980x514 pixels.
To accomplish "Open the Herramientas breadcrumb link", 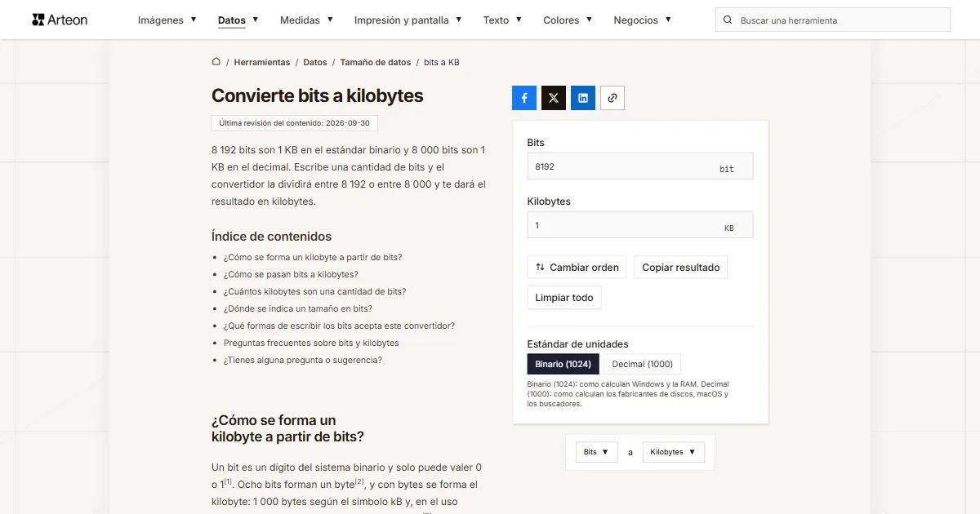I will coord(262,62).
